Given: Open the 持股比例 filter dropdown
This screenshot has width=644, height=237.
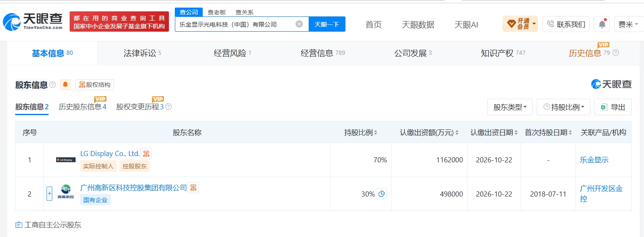Looking at the screenshot, I should point(563,107).
